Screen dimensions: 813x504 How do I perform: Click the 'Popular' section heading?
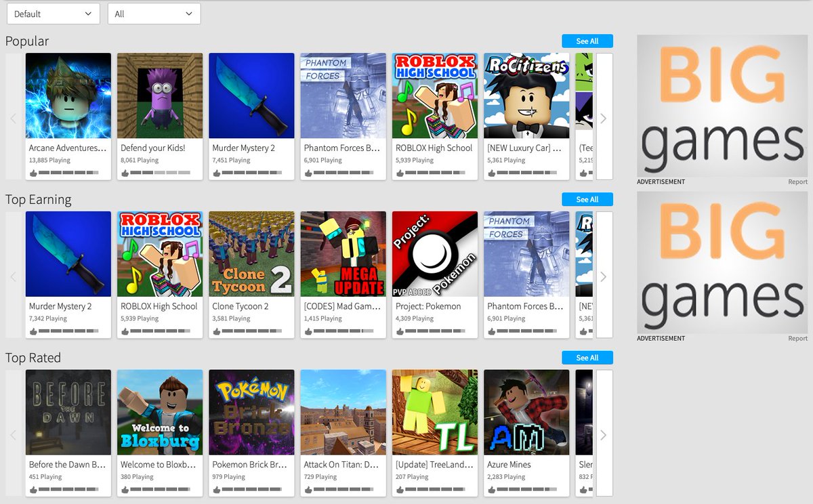[x=27, y=41]
